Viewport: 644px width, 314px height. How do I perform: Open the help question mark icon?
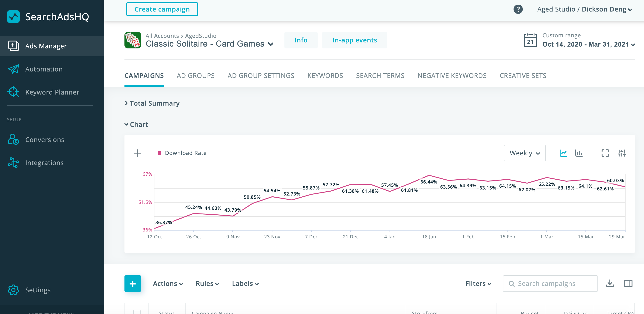point(518,9)
